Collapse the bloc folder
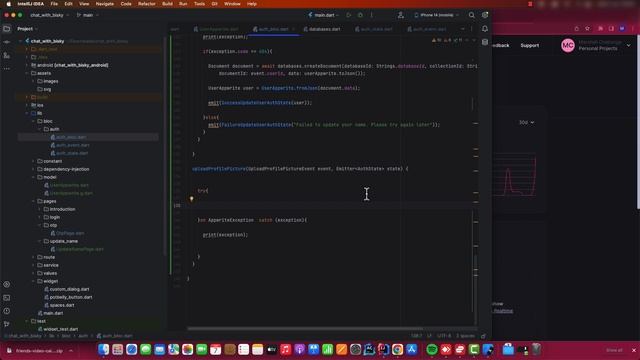 [x=33, y=121]
